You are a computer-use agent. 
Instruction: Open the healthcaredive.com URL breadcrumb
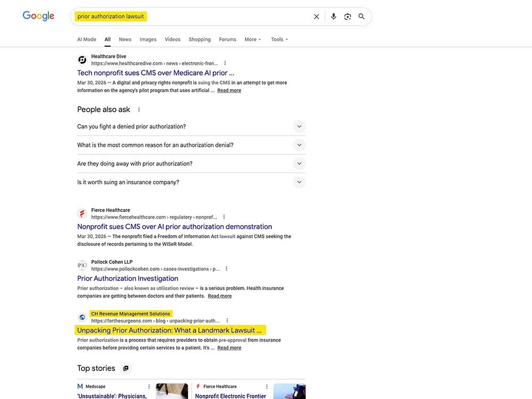tap(154, 63)
